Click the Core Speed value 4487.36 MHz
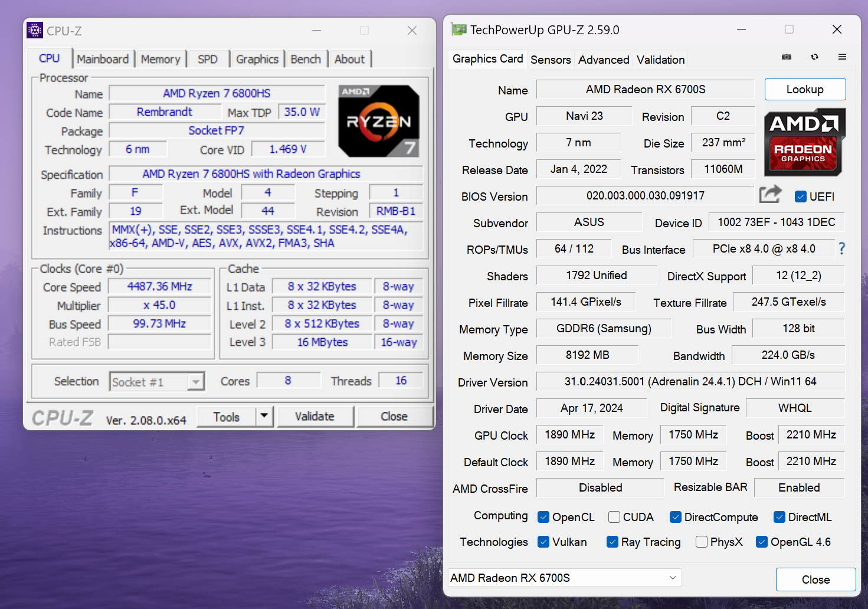This screenshot has height=609, width=868. [x=159, y=287]
